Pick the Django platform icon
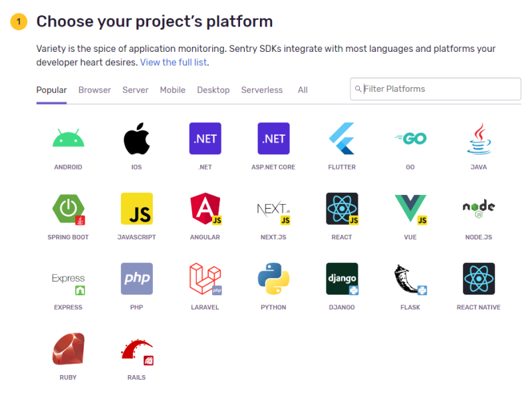Screen dimensions: 532x399 tap(342, 279)
